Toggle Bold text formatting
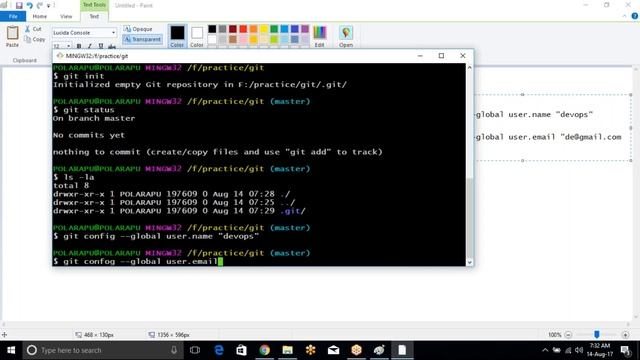The width and height of the screenshot is (640, 360). 79,46
